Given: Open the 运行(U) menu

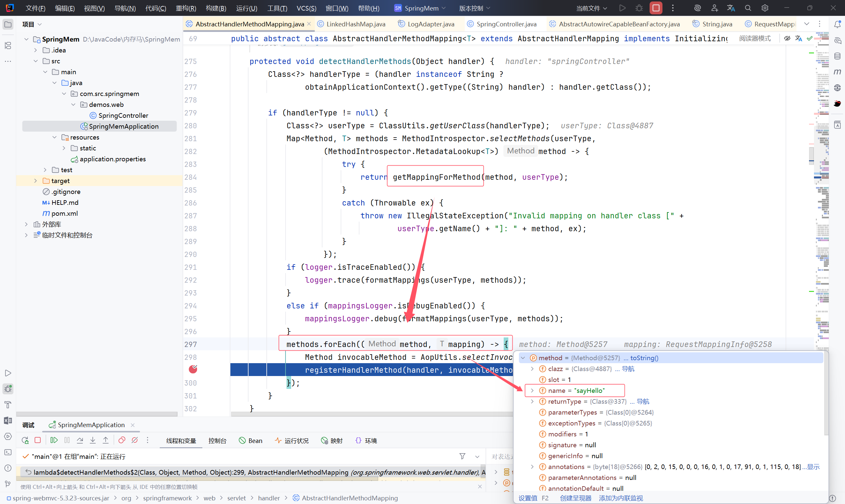Looking at the screenshot, I should (x=246, y=8).
